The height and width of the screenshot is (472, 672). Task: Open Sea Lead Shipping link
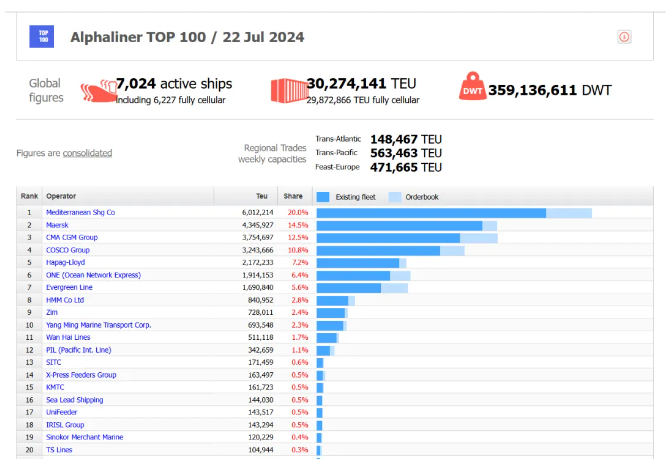pos(75,400)
